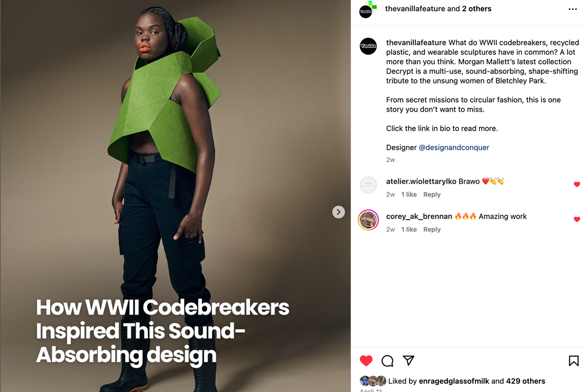Show the '2 others' collaborators list
This screenshot has height=392, width=588.
[477, 9]
